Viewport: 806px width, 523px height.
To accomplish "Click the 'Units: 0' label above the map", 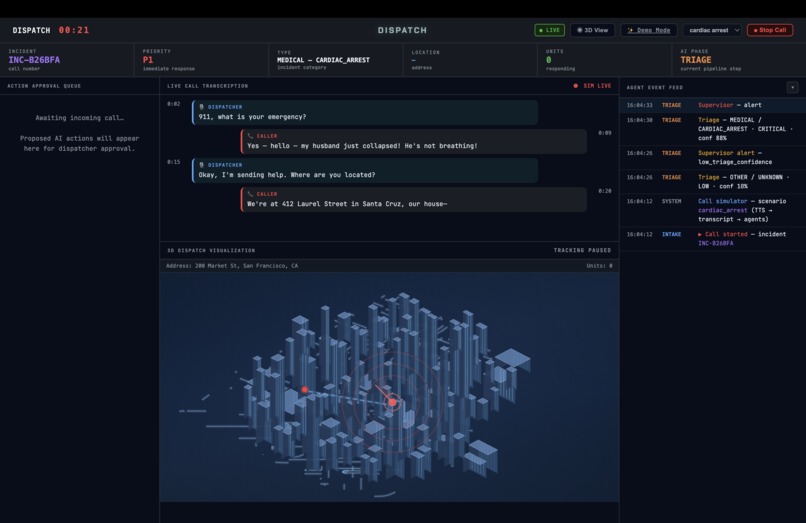I will tap(599, 266).
